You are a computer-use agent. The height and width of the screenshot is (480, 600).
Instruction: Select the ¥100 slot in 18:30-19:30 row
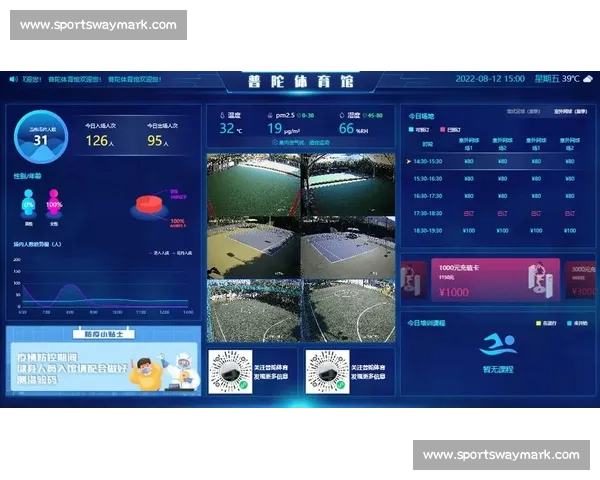click(x=468, y=230)
